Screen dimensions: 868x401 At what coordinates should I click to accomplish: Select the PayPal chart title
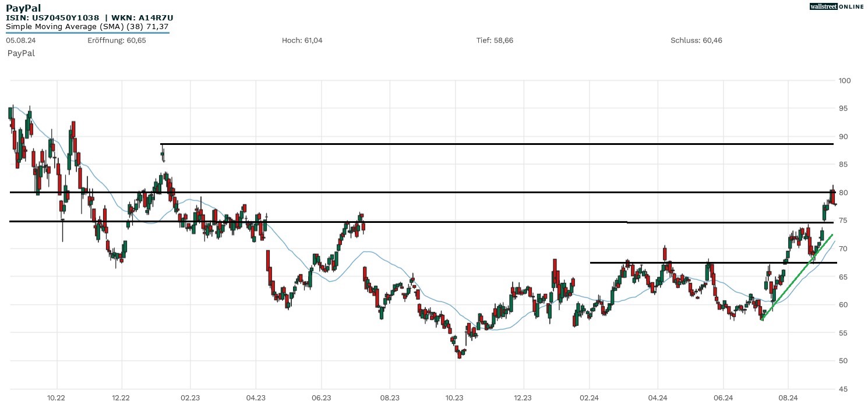(23, 8)
